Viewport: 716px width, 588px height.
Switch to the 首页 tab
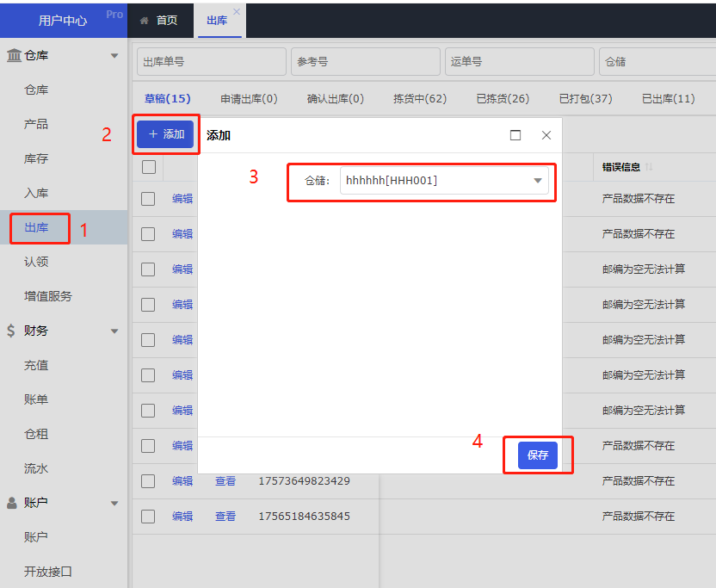point(160,21)
